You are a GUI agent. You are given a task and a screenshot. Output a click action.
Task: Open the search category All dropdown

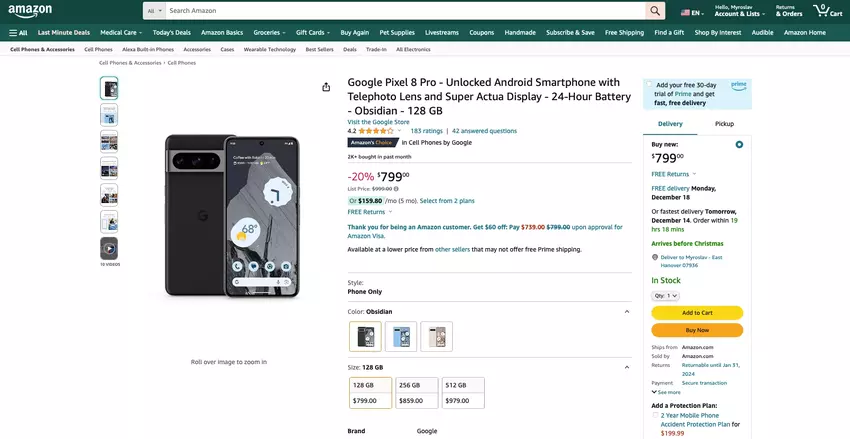pos(154,11)
